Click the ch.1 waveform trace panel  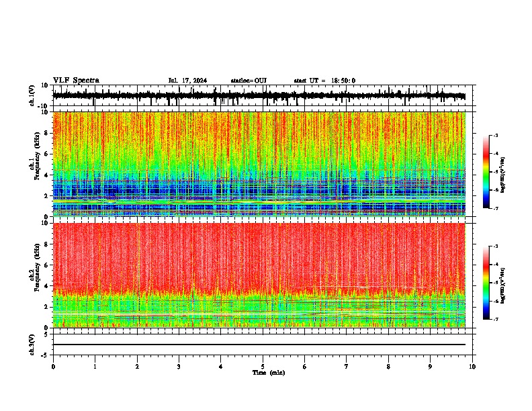(x=263, y=95)
